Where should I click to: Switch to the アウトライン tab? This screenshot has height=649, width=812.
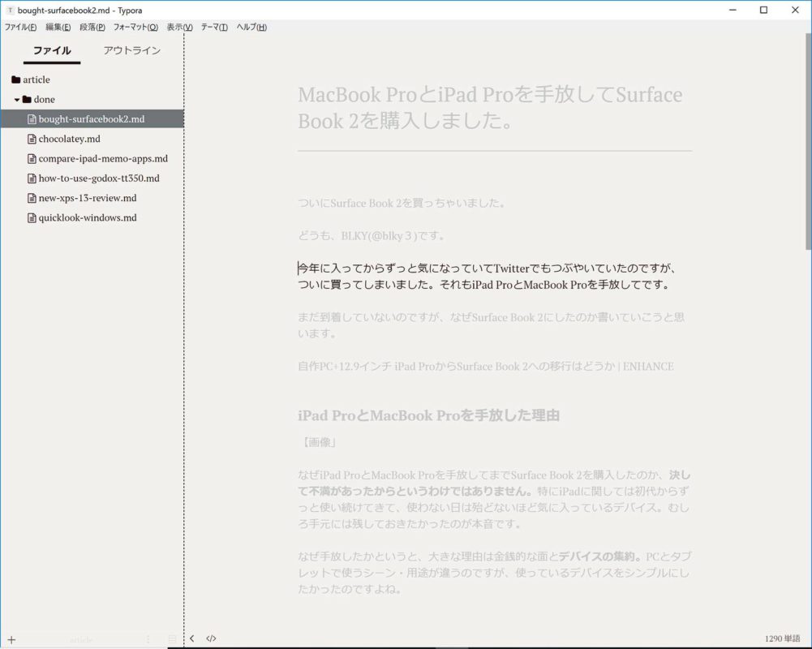(132, 50)
